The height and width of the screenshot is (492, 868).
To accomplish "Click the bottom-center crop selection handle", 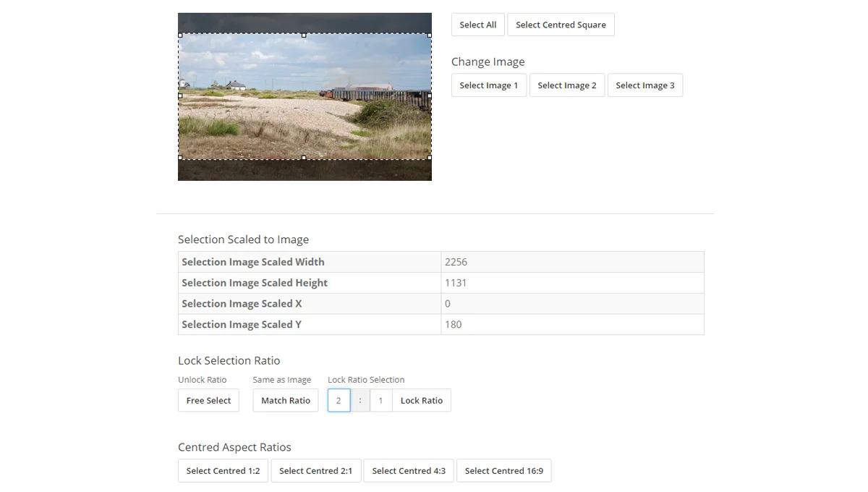I will coord(304,158).
